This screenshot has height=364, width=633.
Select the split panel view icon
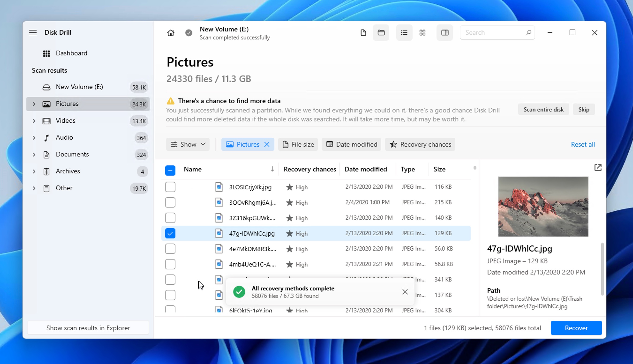(444, 33)
